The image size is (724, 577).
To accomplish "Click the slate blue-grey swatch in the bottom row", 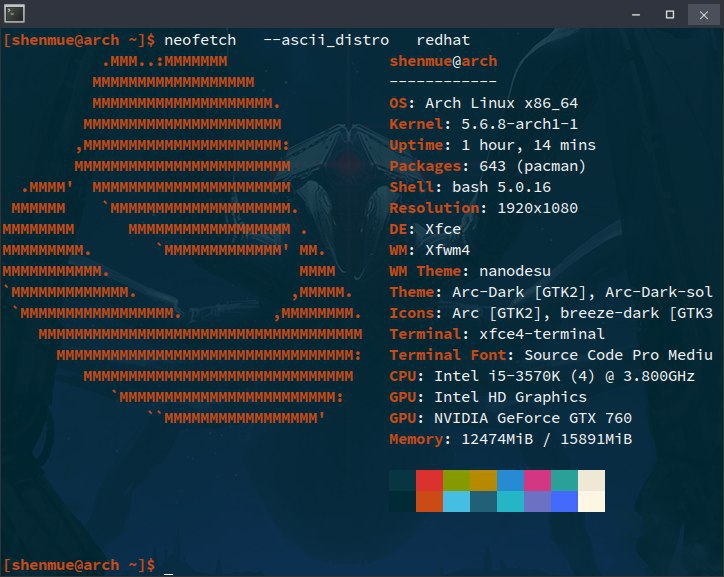I will point(483,501).
